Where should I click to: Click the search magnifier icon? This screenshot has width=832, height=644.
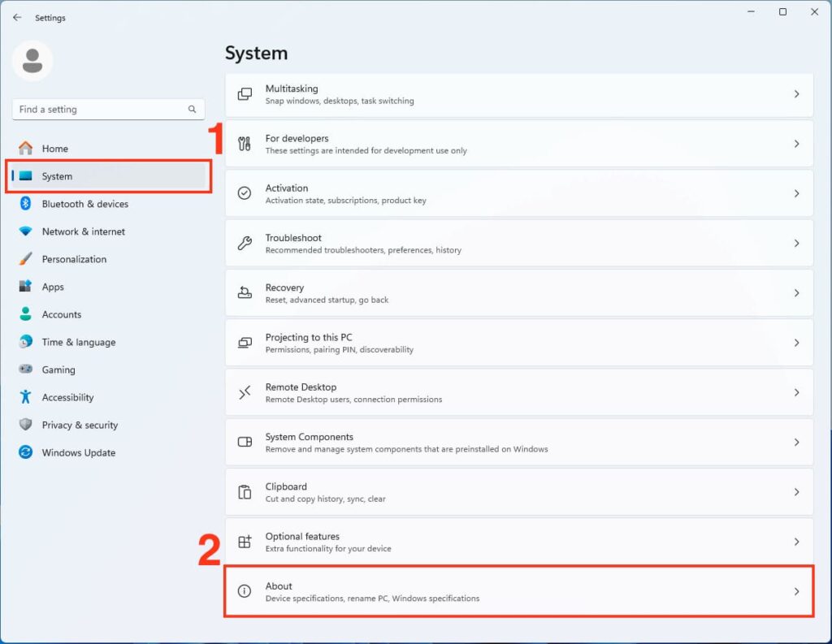tap(193, 110)
